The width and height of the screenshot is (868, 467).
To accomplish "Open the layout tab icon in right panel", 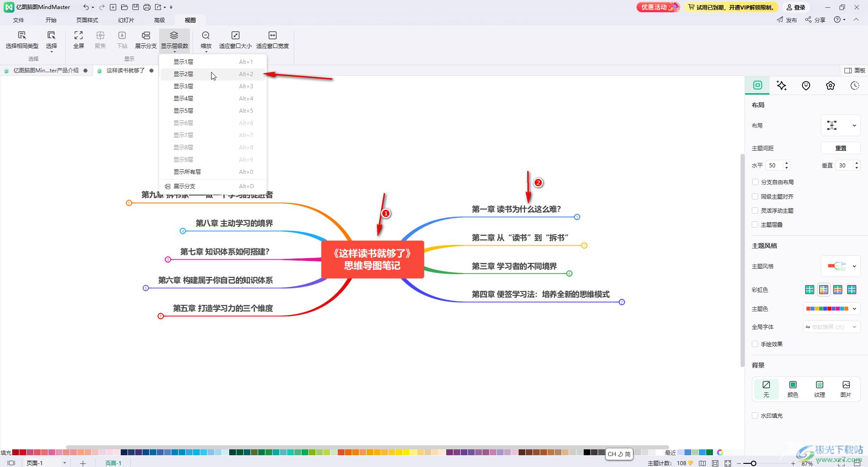I will click(x=758, y=85).
